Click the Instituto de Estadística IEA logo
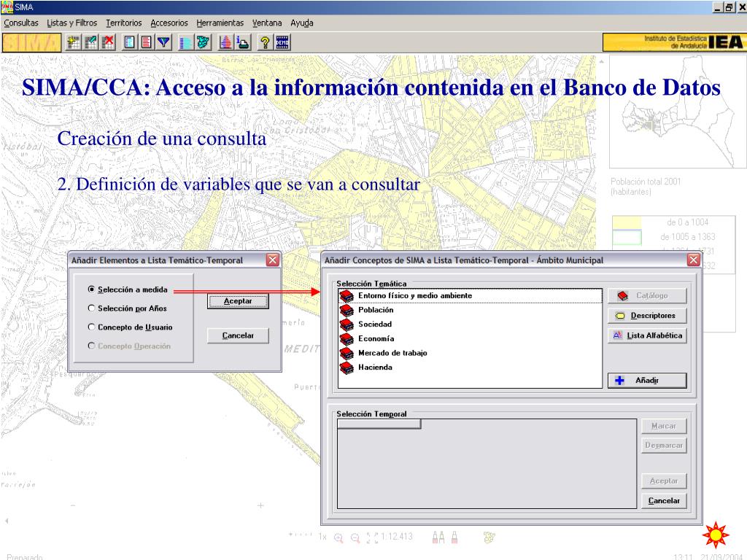This screenshot has width=747, height=560. [674, 42]
